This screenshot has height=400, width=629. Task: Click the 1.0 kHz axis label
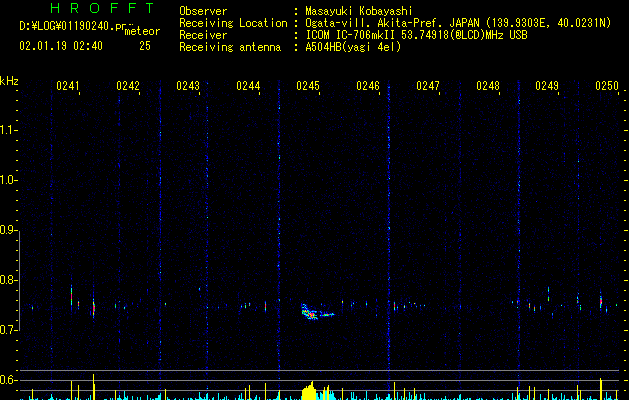point(9,180)
